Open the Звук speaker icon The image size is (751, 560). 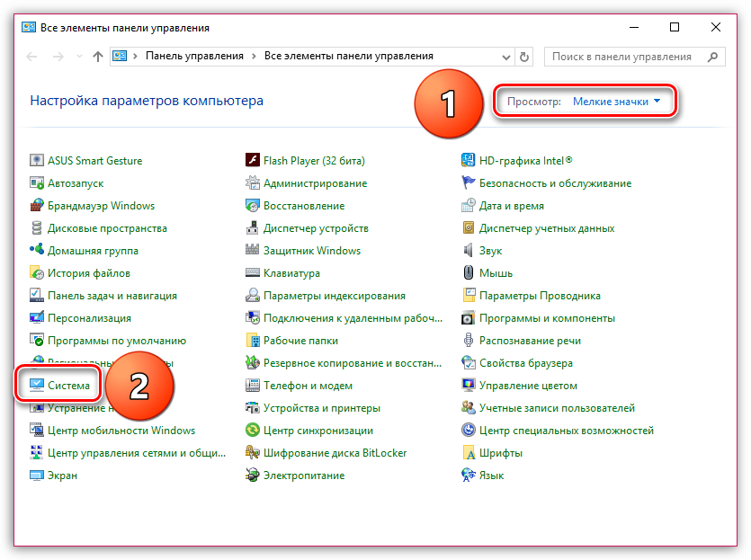pyautogui.click(x=469, y=251)
